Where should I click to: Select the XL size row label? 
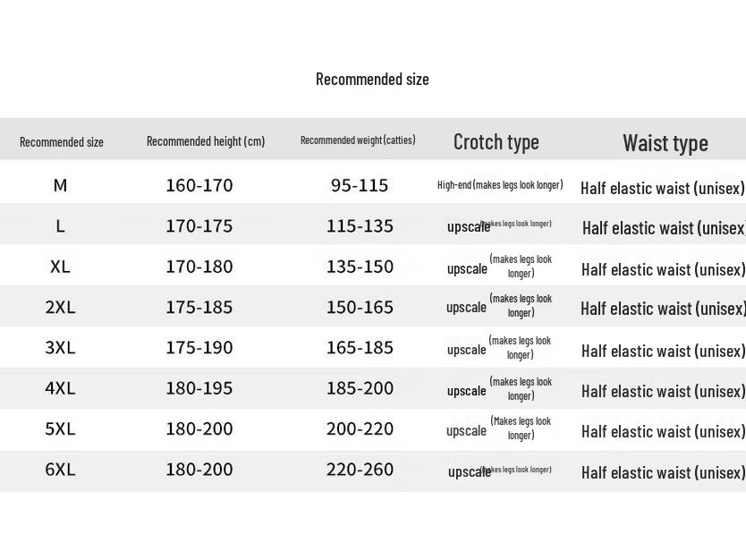[60, 267]
